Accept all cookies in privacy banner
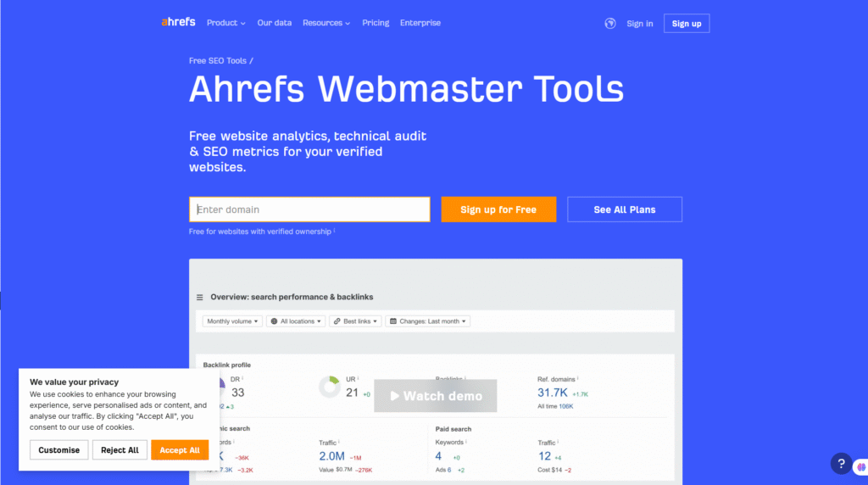The width and height of the screenshot is (868, 485). click(180, 450)
